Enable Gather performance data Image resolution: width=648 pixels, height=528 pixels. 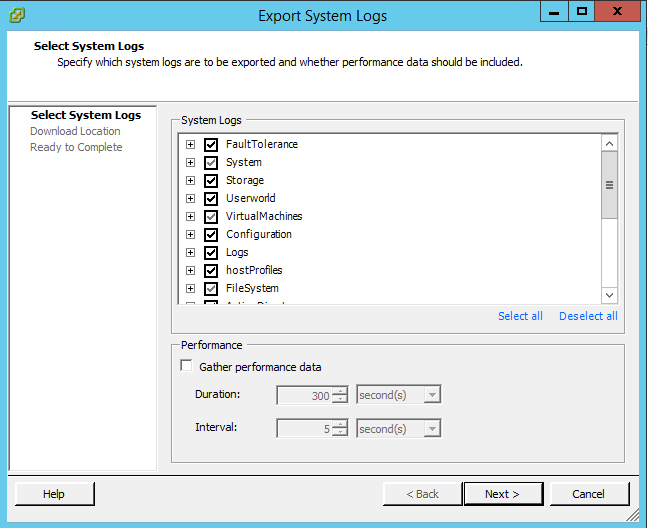[x=186, y=367]
